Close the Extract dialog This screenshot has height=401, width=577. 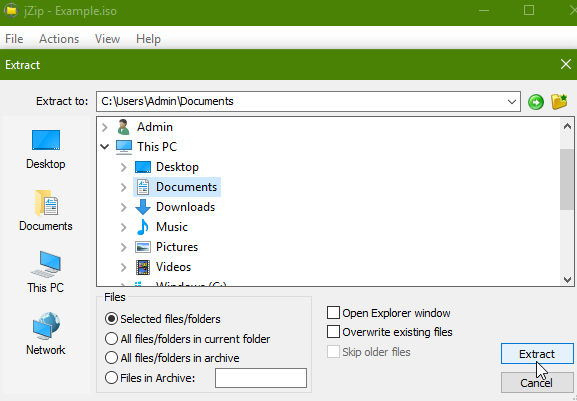click(x=566, y=64)
